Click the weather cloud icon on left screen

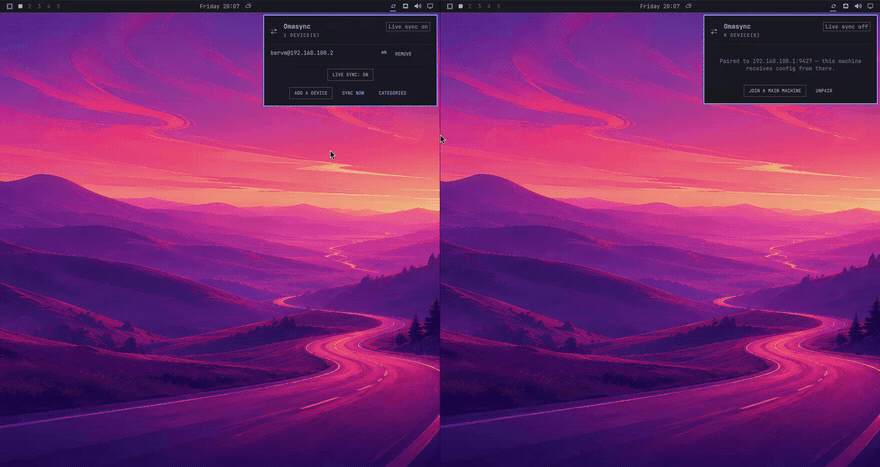click(248, 6)
